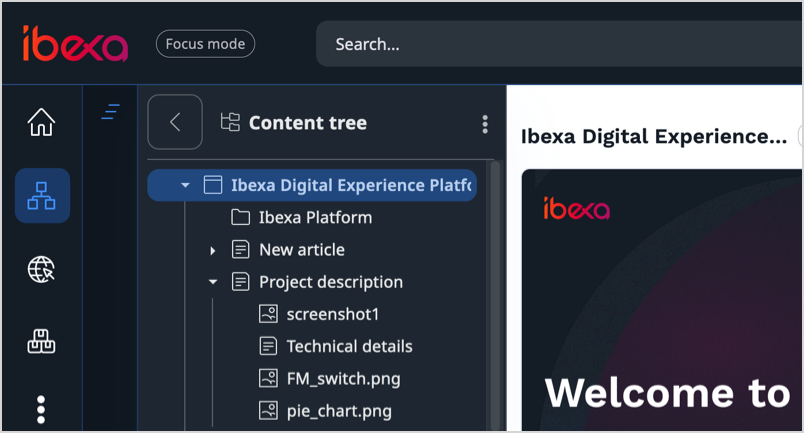Click the blue menu lines icon
Screen dimensions: 804x433
[x=110, y=112]
